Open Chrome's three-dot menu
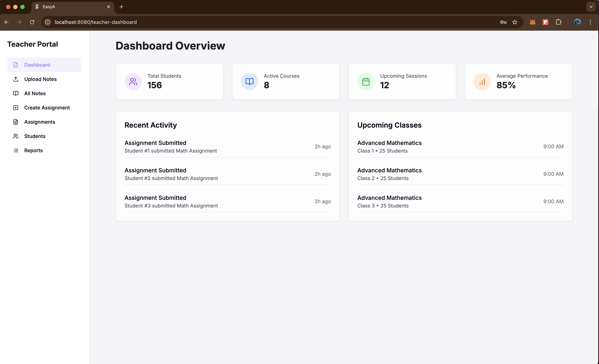The image size is (599, 364). coord(590,22)
